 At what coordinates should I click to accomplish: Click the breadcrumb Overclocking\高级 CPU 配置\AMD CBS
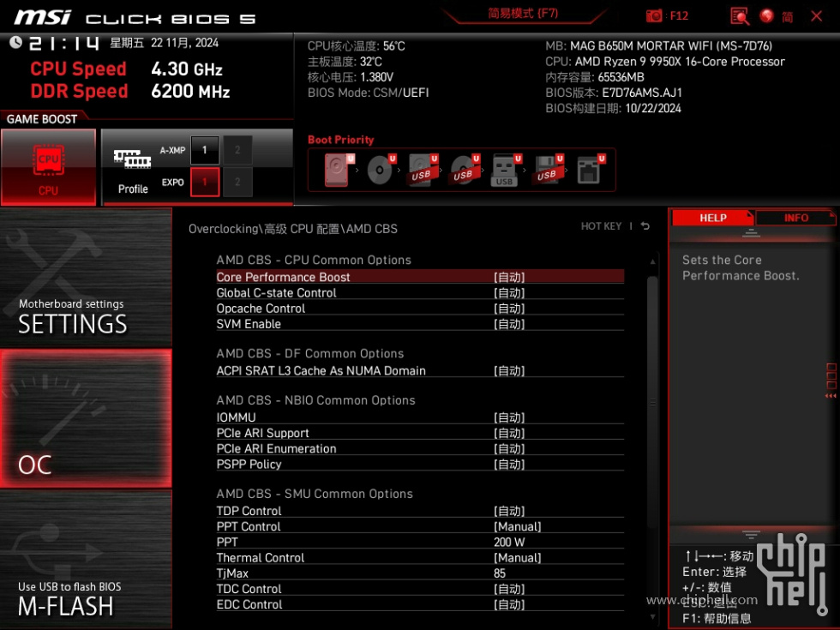click(x=293, y=229)
